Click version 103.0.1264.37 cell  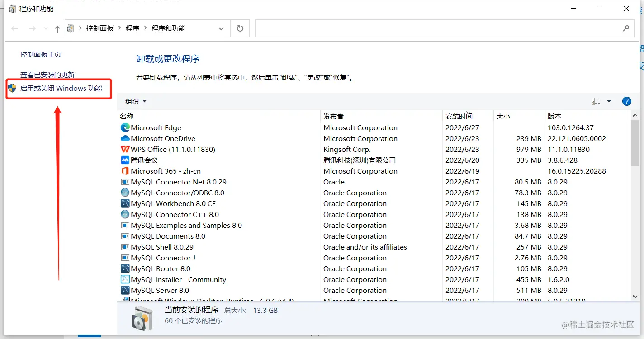pyautogui.click(x=571, y=128)
